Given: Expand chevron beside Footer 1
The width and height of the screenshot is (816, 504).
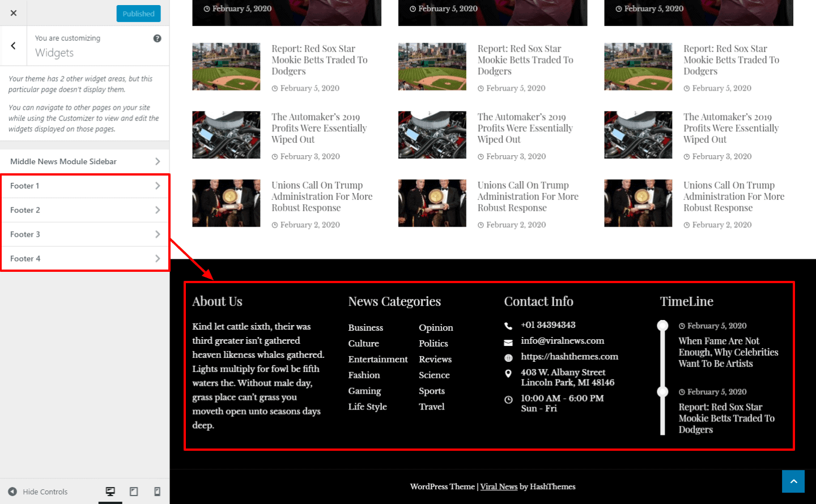Looking at the screenshot, I should tap(158, 186).
